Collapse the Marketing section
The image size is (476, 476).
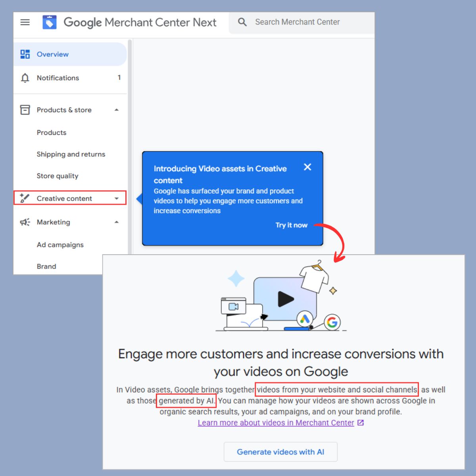coord(116,222)
